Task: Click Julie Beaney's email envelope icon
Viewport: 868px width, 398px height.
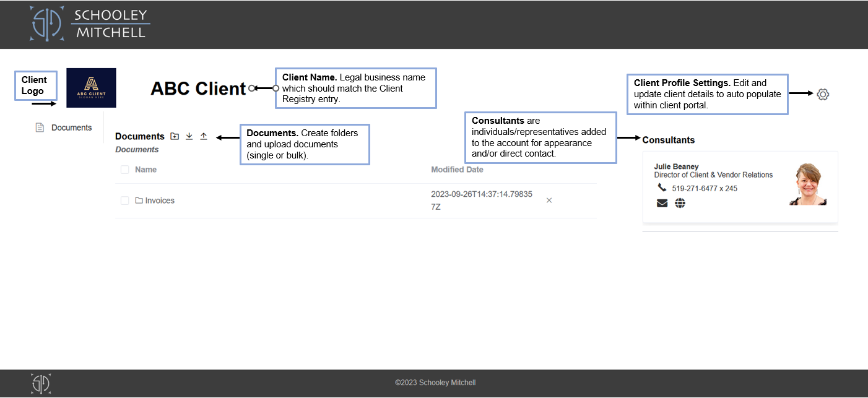Action: click(x=662, y=203)
